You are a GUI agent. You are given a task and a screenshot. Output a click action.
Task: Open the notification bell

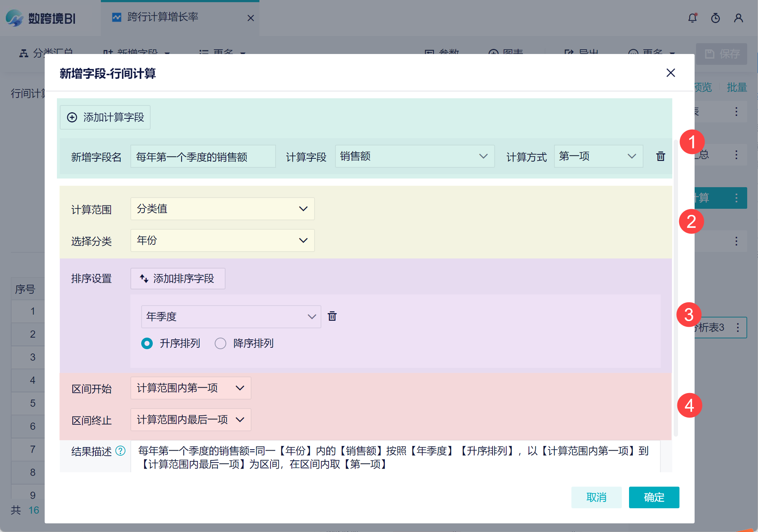692,18
